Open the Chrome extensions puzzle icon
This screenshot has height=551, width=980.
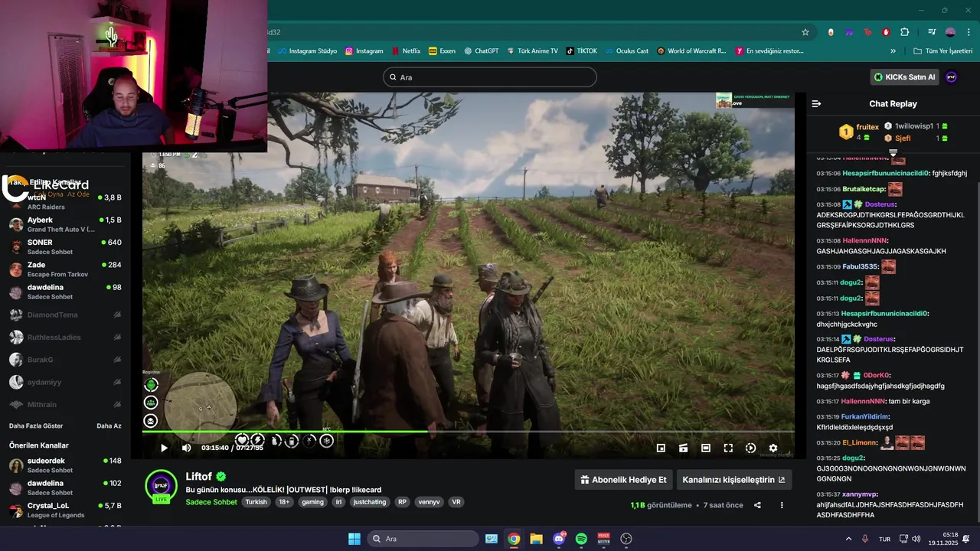coord(905,32)
